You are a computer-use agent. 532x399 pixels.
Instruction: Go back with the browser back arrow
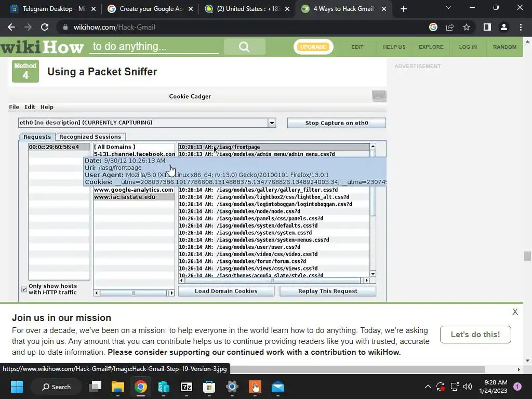click(x=11, y=27)
